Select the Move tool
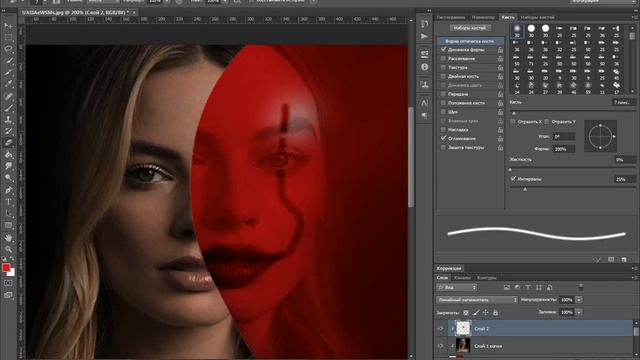Viewport: 640px width, 360px height. pos(8,25)
